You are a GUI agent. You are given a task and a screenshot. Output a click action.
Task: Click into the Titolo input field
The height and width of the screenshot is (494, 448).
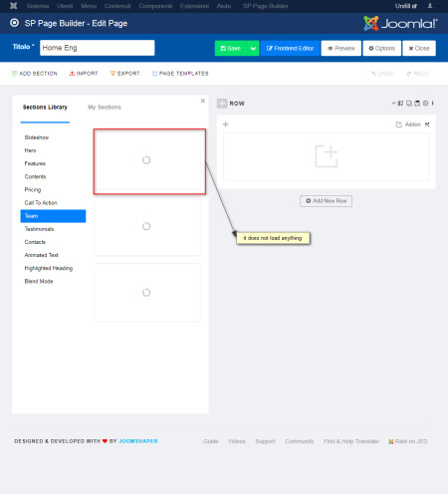click(x=98, y=48)
